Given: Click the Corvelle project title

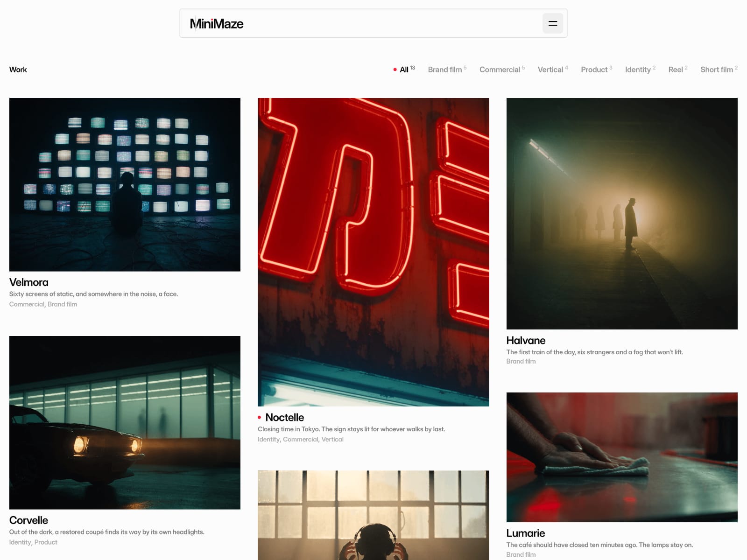Looking at the screenshot, I should click(29, 520).
